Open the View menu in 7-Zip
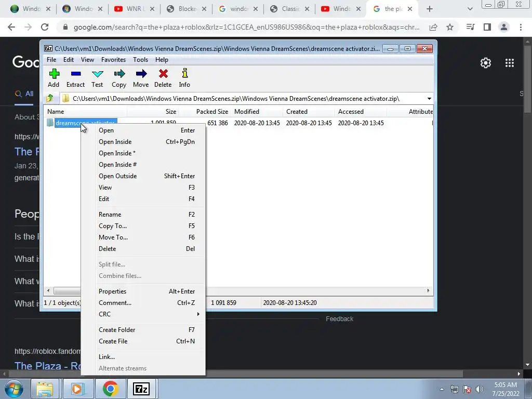Screen dimensions: 532x399 coord(87,60)
